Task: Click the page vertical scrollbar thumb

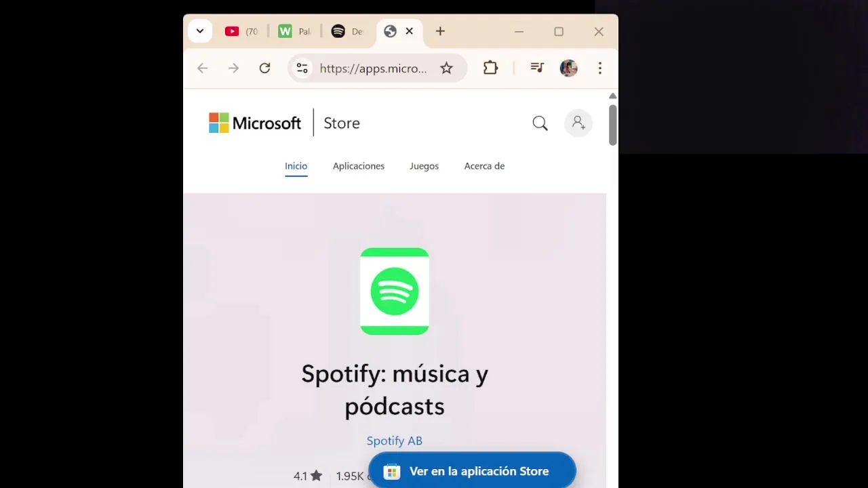Action: click(x=612, y=125)
